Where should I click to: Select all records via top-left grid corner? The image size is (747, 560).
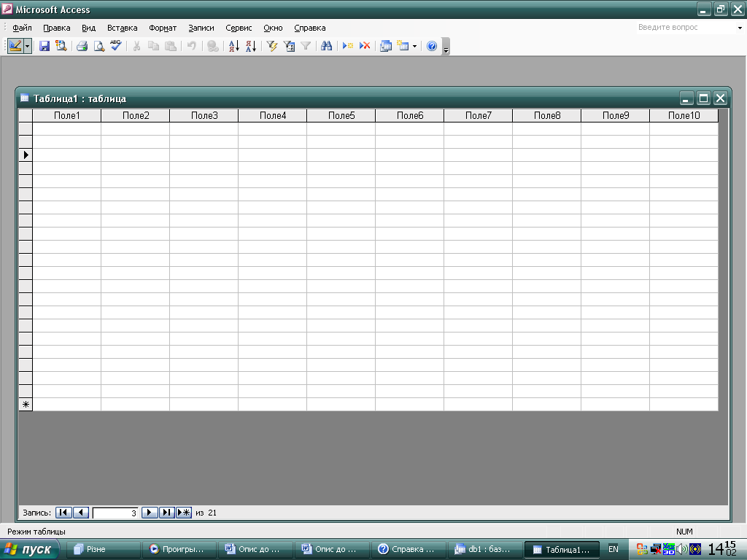pos(26,116)
